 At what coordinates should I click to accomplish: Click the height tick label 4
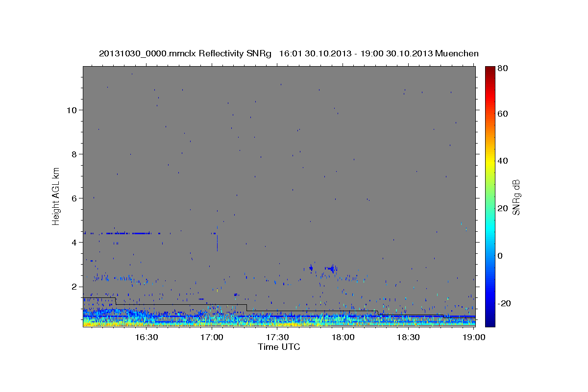coord(73,242)
